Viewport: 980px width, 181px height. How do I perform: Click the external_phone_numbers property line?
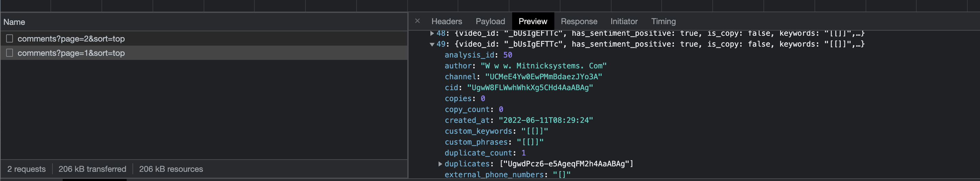tap(507, 175)
